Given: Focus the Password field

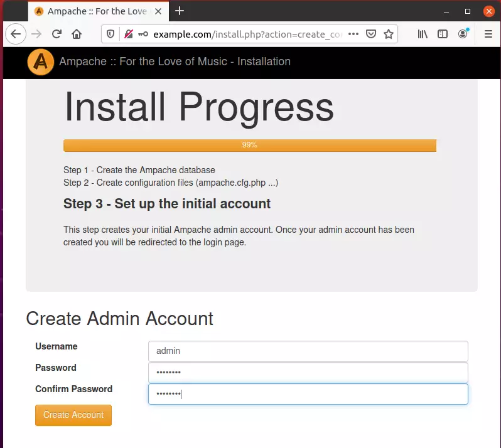Looking at the screenshot, I should pos(308,372).
